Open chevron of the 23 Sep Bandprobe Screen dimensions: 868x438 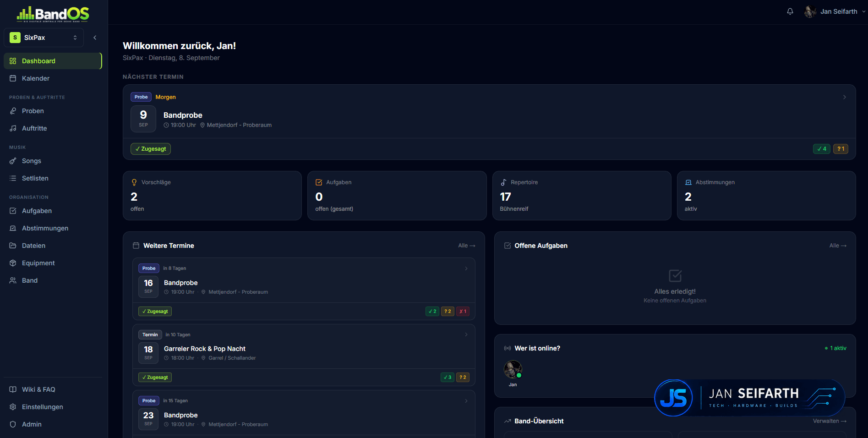[x=466, y=401]
